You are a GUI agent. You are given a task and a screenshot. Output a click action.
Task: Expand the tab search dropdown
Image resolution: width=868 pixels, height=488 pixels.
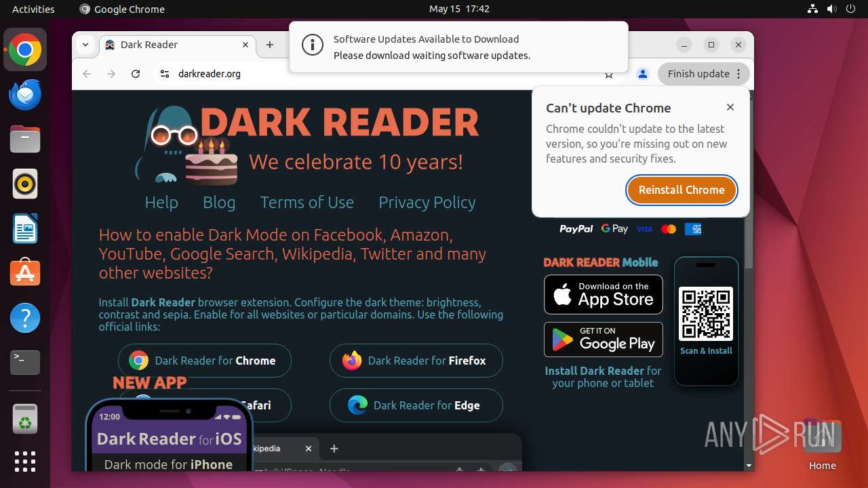[85, 45]
